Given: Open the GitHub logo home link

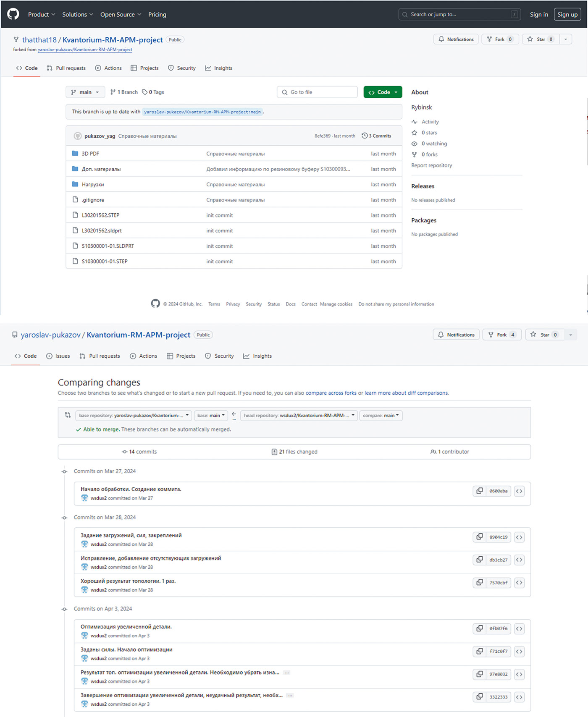Looking at the screenshot, I should click(x=13, y=14).
